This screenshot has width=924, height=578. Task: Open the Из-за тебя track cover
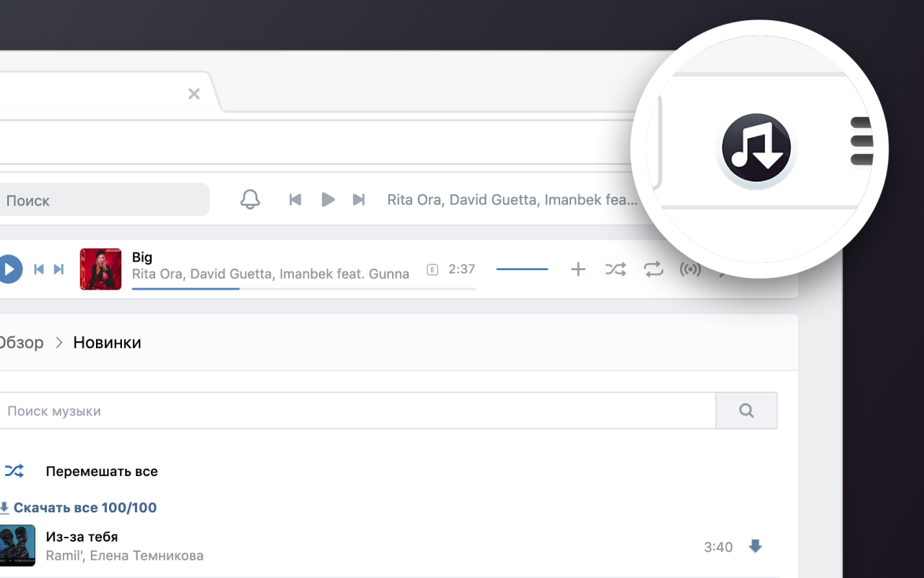[x=17, y=545]
